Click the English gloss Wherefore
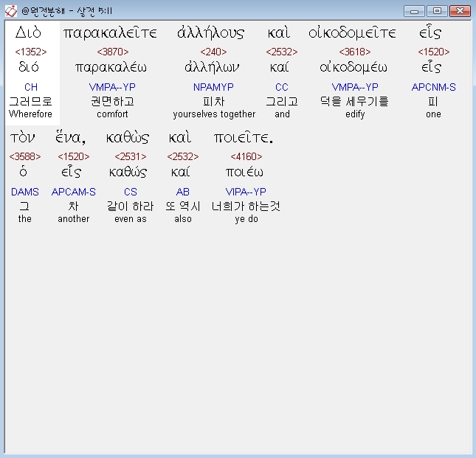The width and height of the screenshot is (476, 458). pos(30,114)
